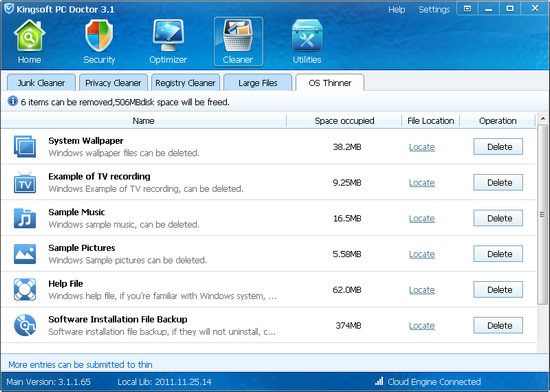Select the 'Example of TV recording' title
The image size is (550, 392).
point(99,176)
